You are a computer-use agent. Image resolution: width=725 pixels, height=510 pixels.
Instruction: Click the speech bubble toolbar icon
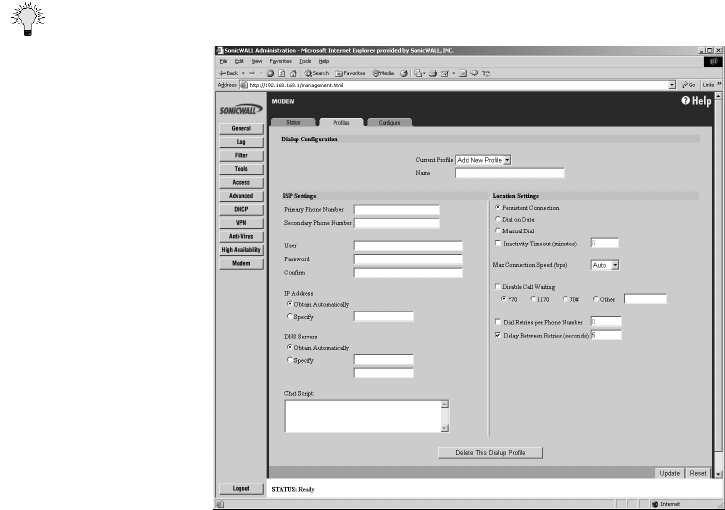click(x=474, y=73)
